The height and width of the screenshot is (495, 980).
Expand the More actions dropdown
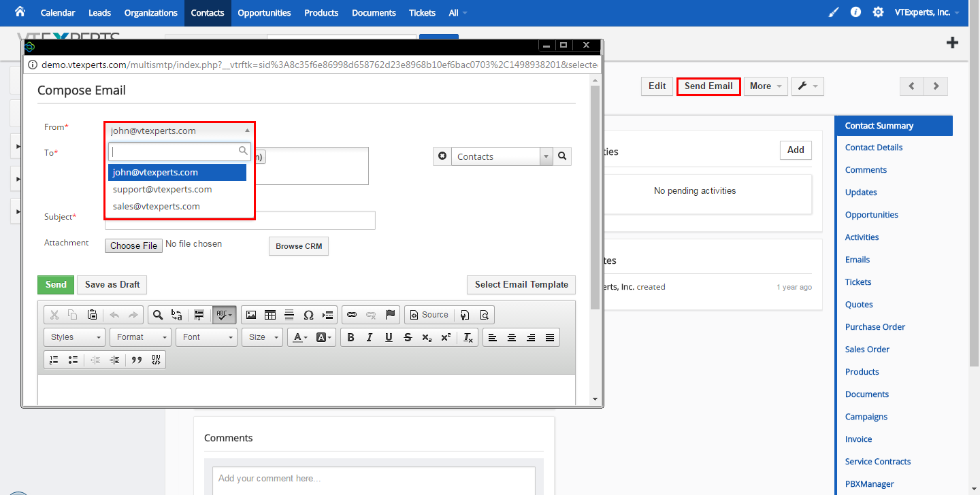[766, 86]
